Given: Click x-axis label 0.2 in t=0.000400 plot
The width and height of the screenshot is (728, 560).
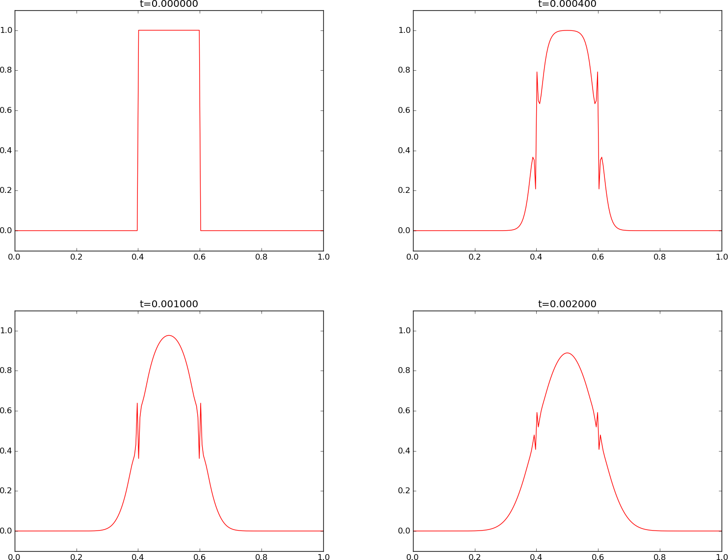Looking at the screenshot, I should pos(474,257).
